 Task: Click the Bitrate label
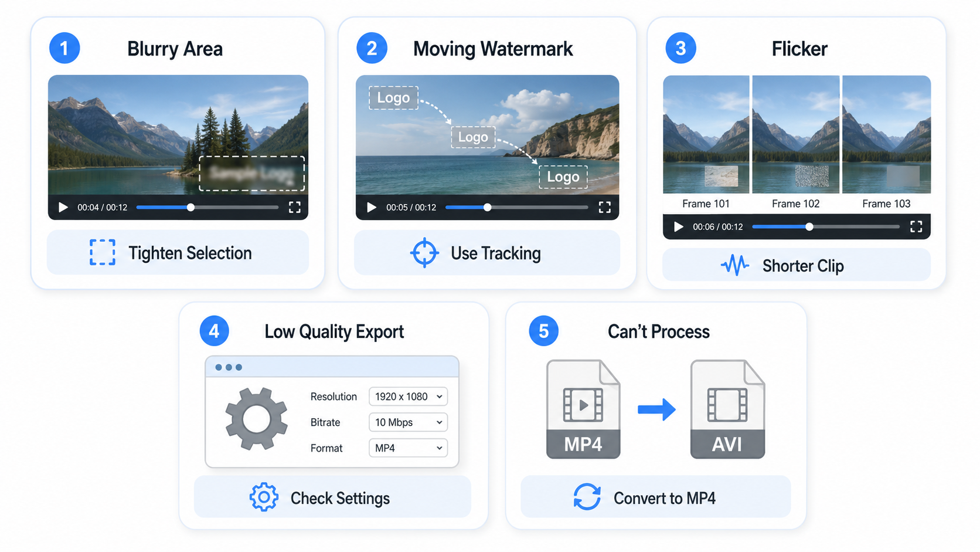coord(325,422)
